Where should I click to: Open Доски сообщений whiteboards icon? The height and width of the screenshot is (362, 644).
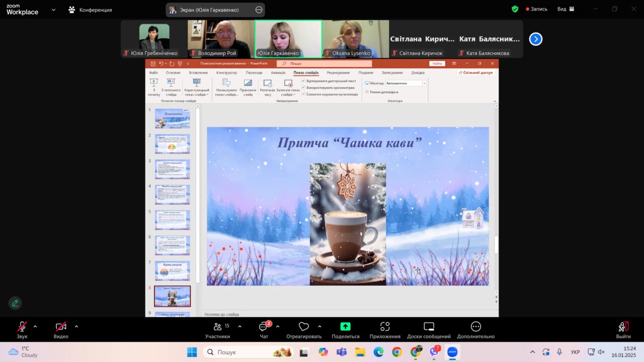429,327
